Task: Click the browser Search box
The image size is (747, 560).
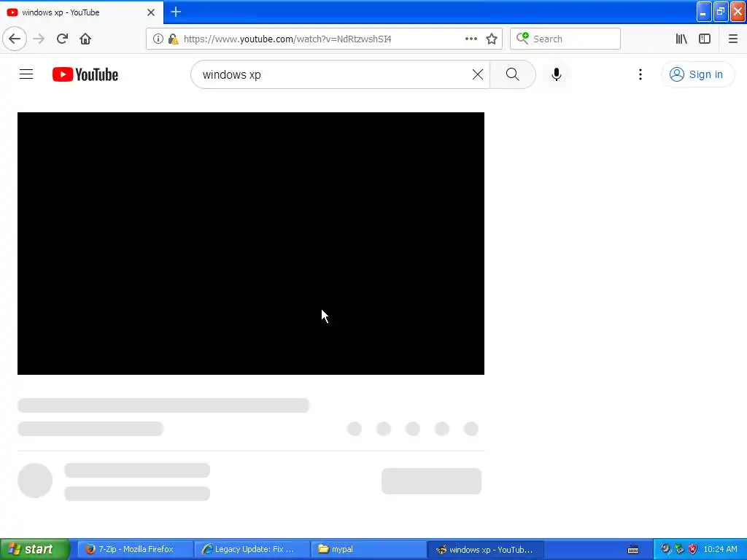Action: tap(565, 39)
